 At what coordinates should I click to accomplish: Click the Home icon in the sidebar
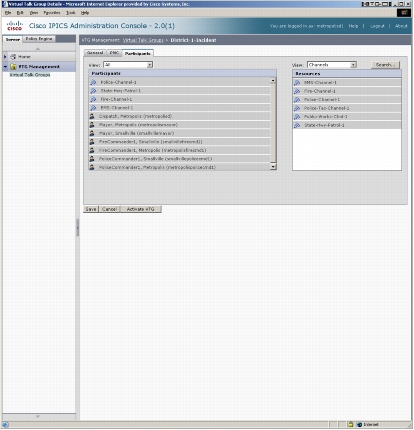click(x=13, y=57)
